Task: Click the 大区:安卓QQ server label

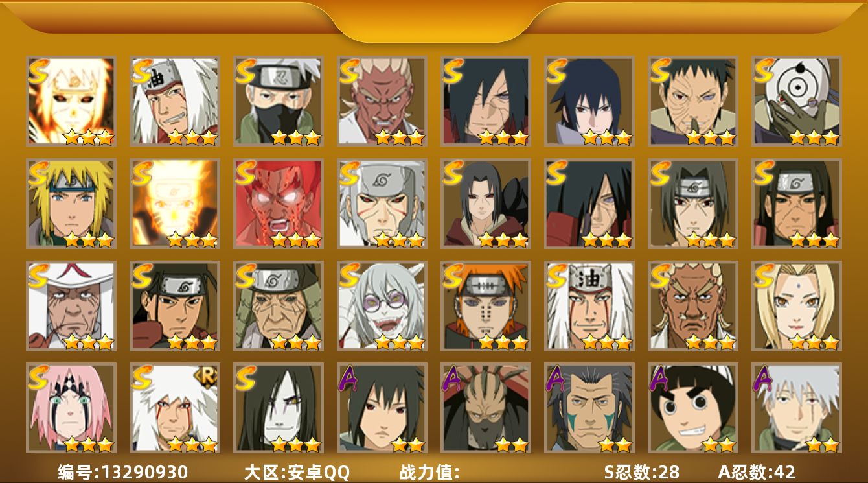Action: [297, 472]
